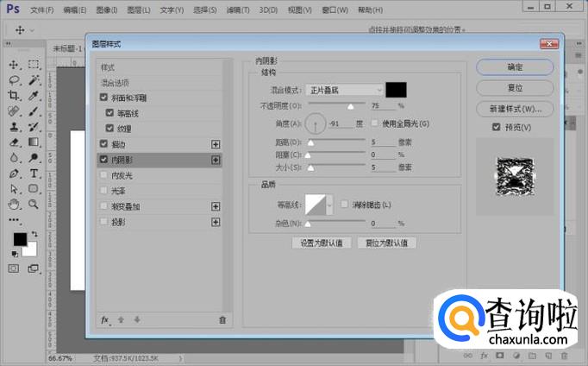Select the Lasso tool
Screen dimensions: 588x366
coord(15,80)
